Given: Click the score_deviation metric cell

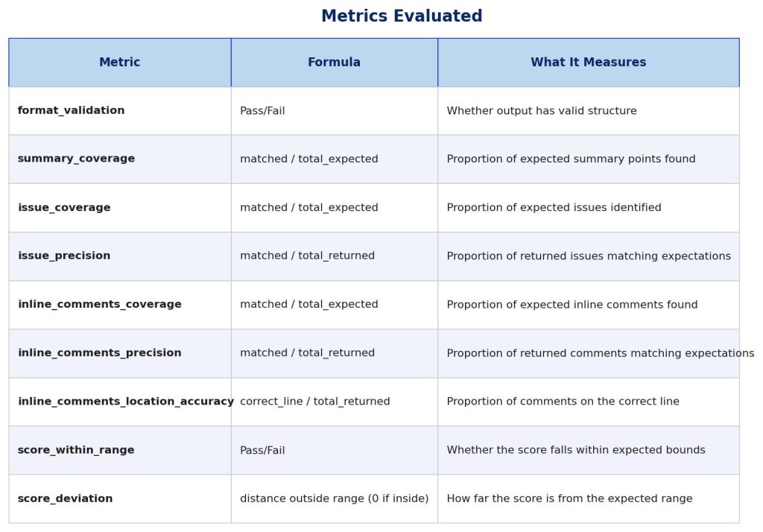Looking at the screenshot, I should pos(66,498).
